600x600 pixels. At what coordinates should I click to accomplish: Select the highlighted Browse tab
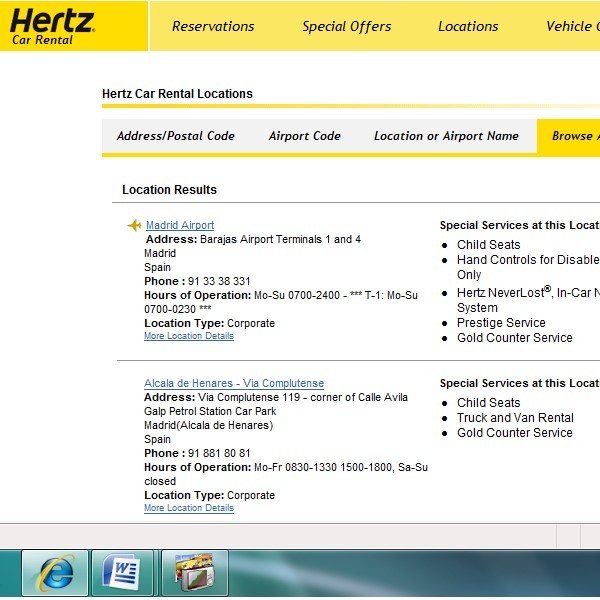tap(569, 136)
